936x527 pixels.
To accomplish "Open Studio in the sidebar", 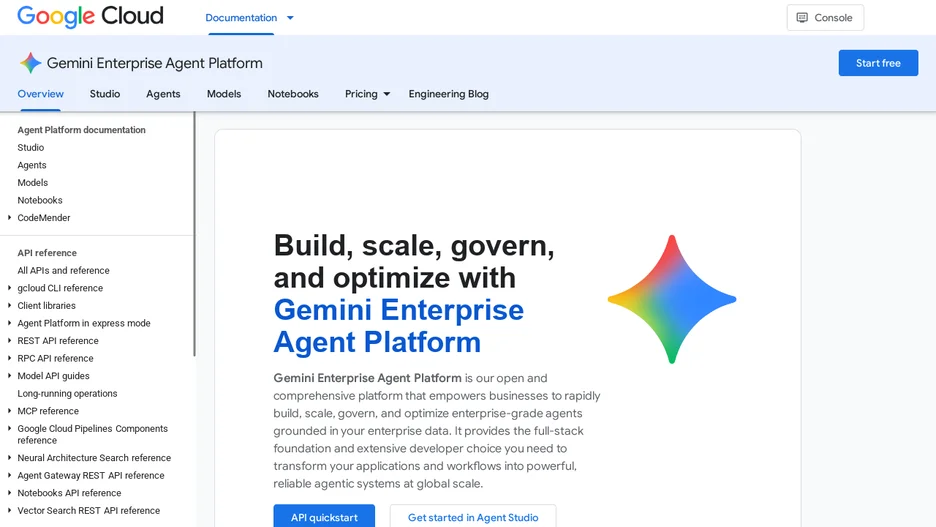I will click(30, 147).
